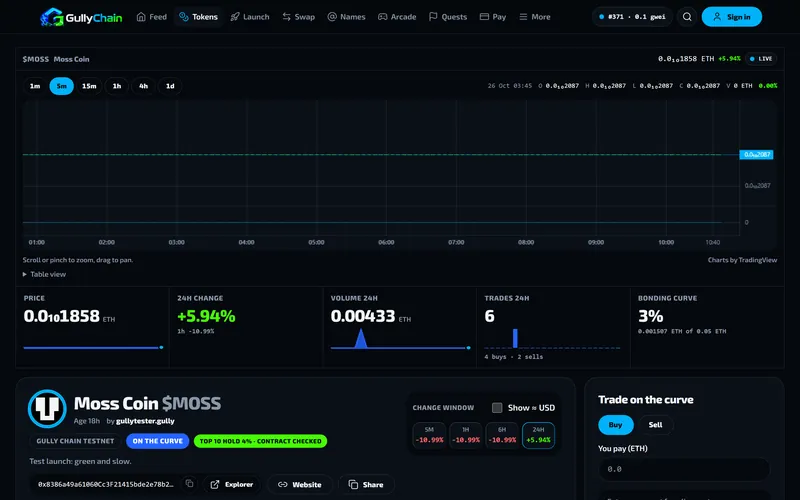The image size is (800, 500).
Task: Select the 1H change window
Action: click(x=465, y=435)
